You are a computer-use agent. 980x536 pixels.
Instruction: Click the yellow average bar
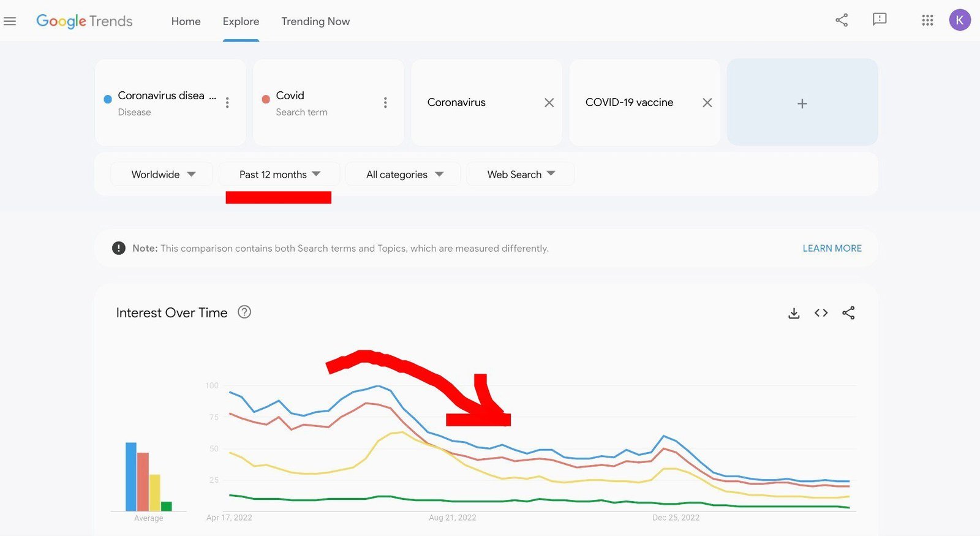pyautogui.click(x=154, y=493)
